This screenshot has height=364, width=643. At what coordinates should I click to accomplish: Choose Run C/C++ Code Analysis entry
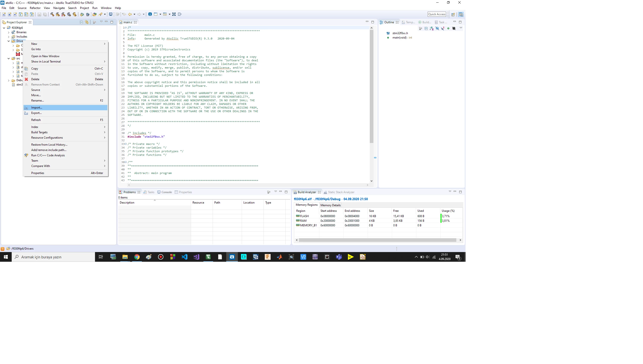click(65, 155)
